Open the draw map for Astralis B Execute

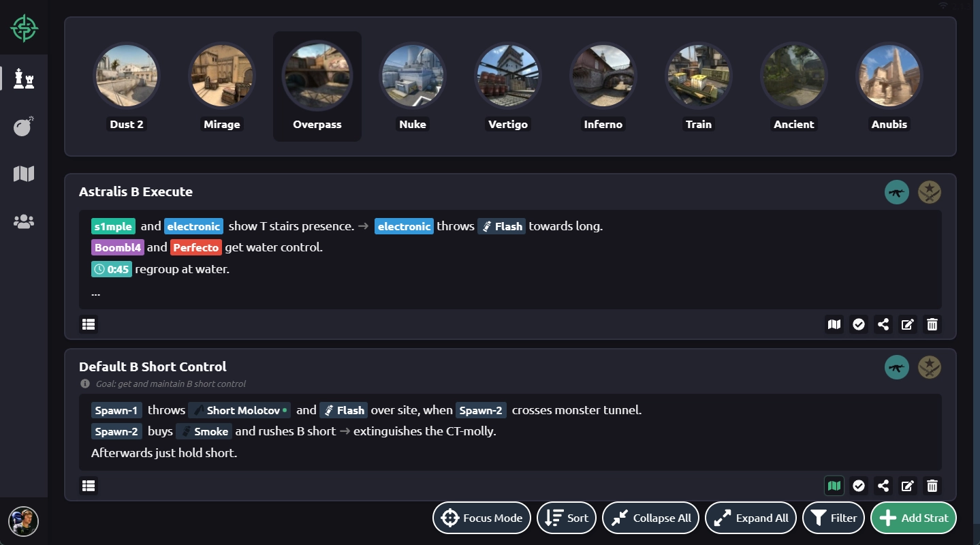pos(834,324)
